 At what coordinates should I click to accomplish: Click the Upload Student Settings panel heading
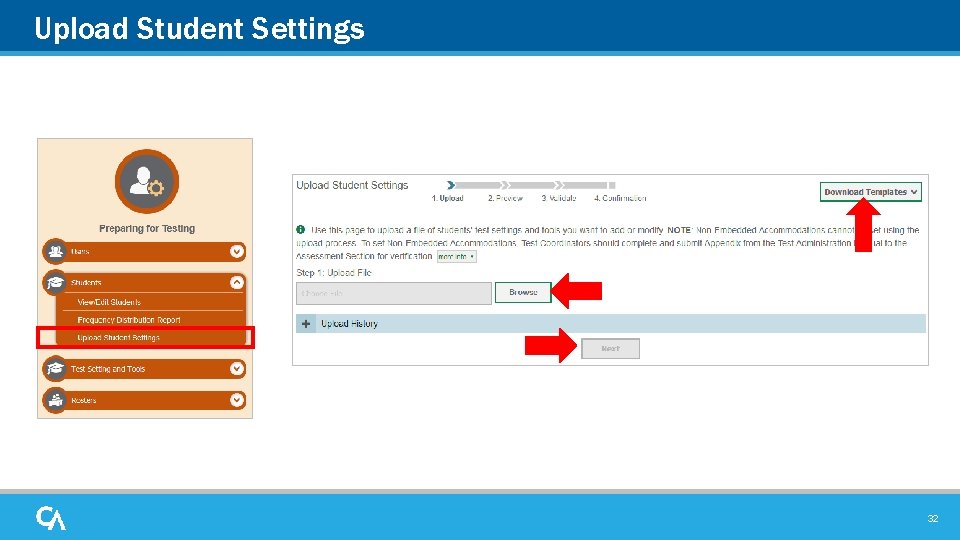pyautogui.click(x=352, y=185)
